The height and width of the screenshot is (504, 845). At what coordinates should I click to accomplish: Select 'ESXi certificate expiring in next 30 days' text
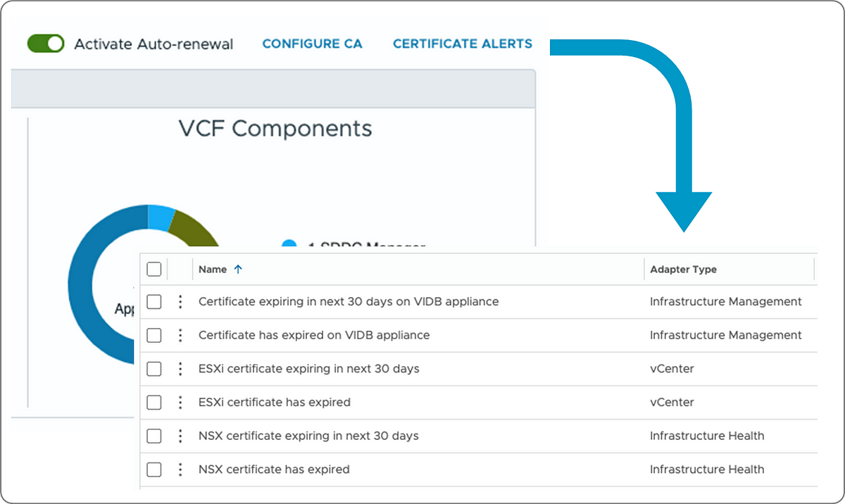[x=309, y=369]
